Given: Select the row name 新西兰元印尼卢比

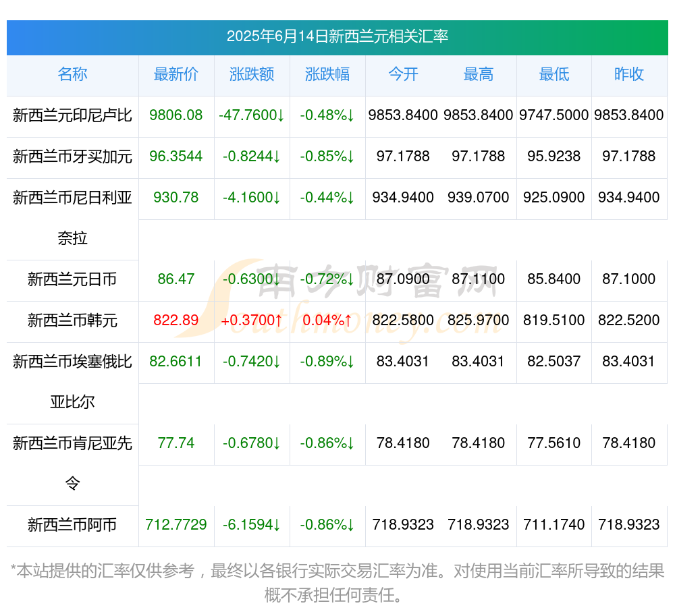Looking at the screenshot, I should coord(72,115).
